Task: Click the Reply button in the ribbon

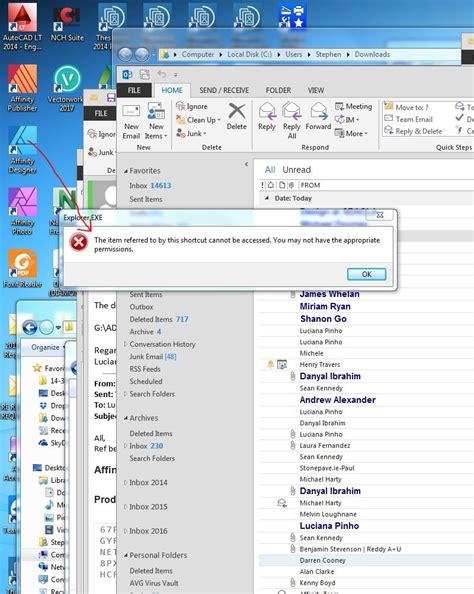Action: [x=267, y=117]
